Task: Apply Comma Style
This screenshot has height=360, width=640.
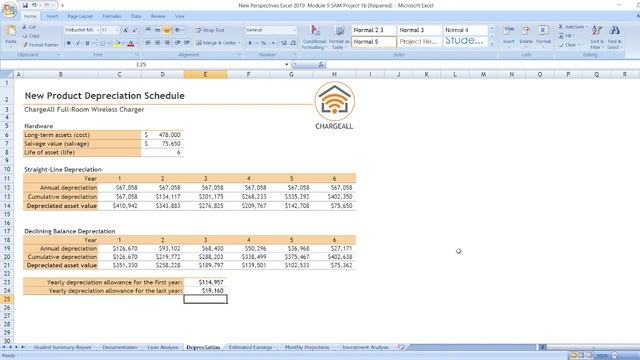Action: click(273, 43)
